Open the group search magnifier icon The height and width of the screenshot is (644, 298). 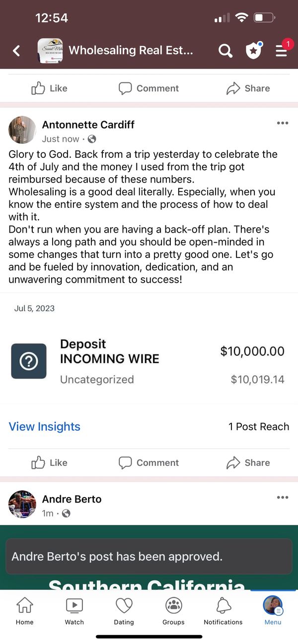(x=225, y=50)
